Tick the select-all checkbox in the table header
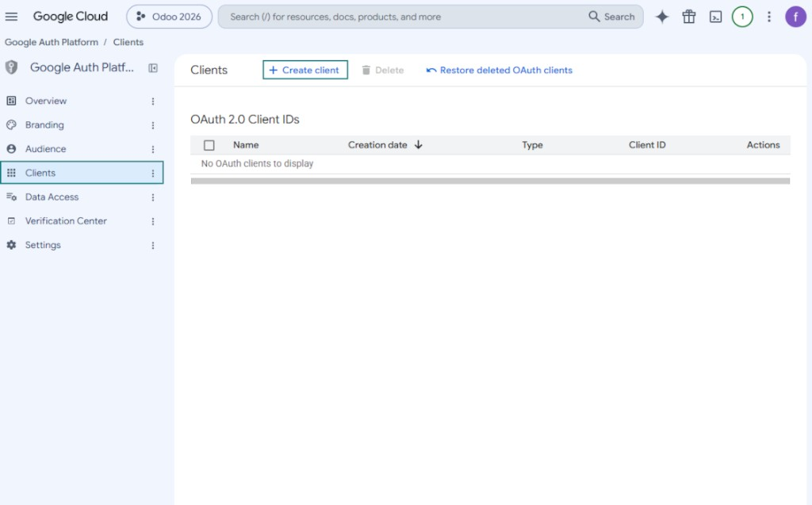 [209, 145]
